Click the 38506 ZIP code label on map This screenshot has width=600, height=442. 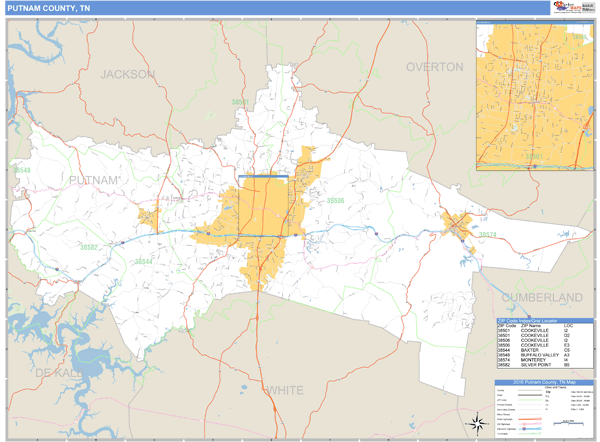click(x=333, y=201)
